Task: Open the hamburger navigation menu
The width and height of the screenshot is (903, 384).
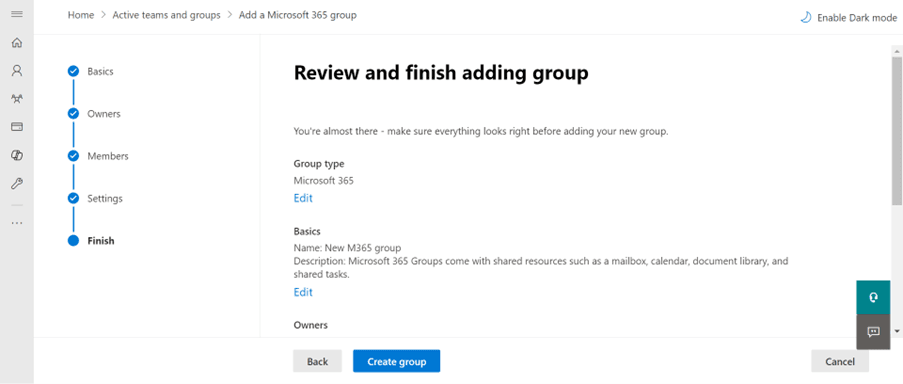Action: (x=17, y=14)
